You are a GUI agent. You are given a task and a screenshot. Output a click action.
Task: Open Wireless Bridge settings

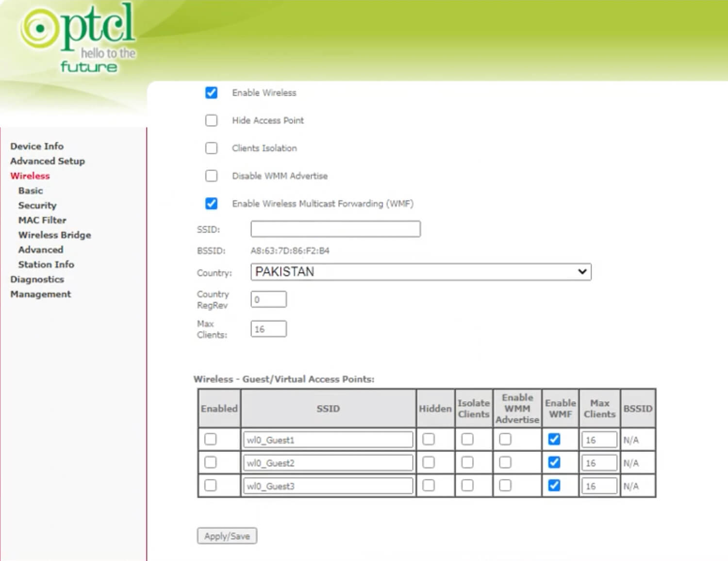tap(54, 235)
